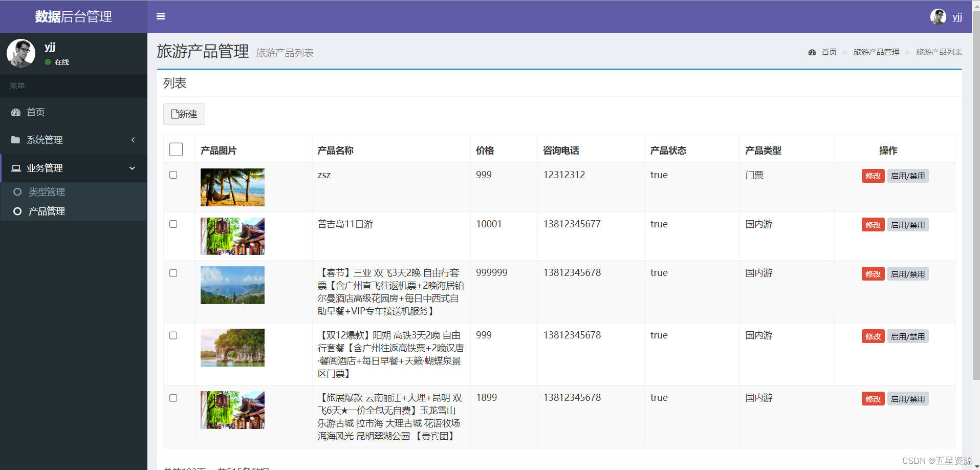Click the 新建 button

[x=184, y=114]
